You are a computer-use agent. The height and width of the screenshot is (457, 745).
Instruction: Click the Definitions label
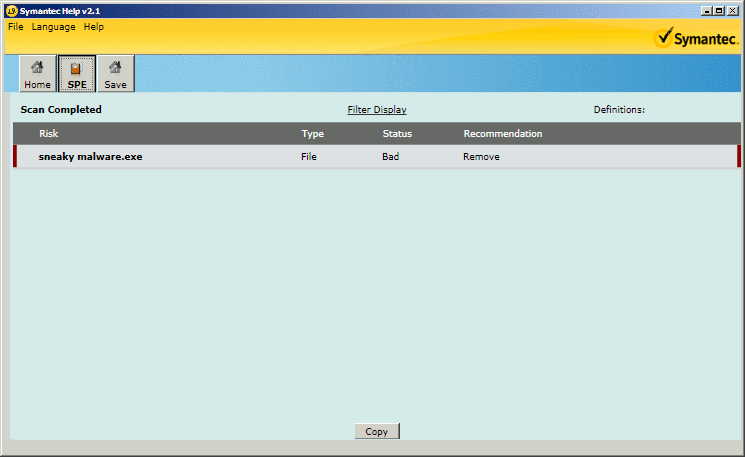619,110
